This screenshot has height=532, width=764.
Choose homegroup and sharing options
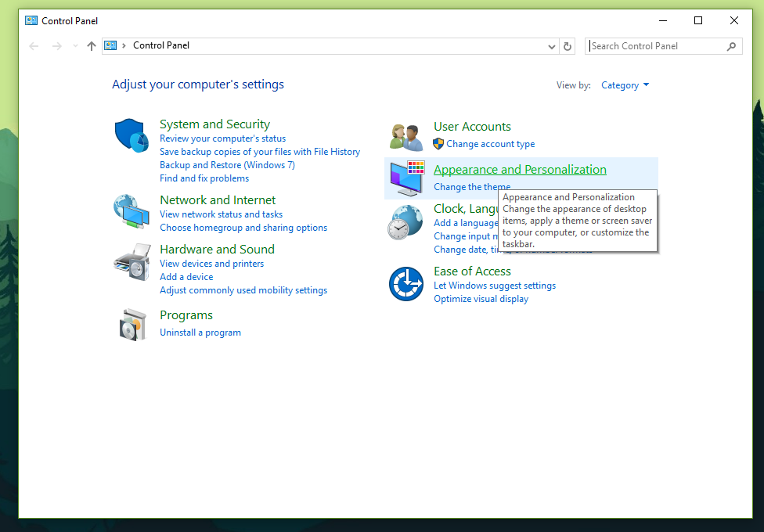243,228
